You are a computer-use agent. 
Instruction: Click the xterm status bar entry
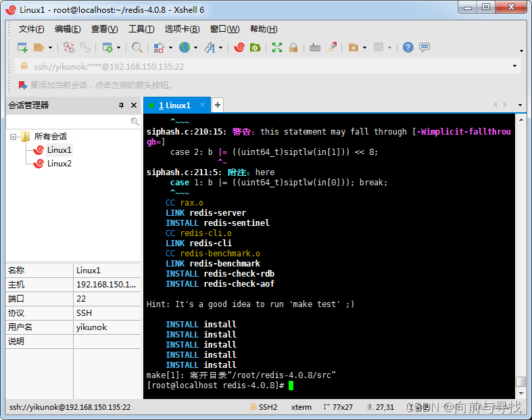click(301, 407)
